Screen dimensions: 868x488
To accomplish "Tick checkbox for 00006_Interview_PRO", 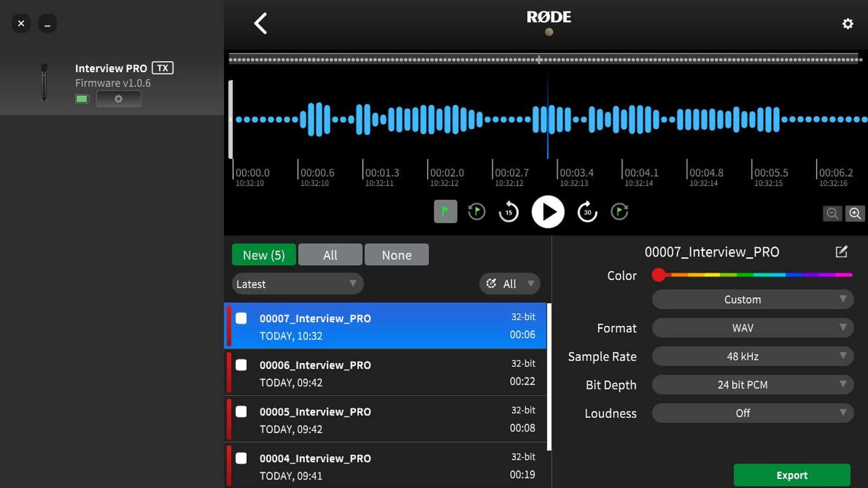I will pos(241,365).
